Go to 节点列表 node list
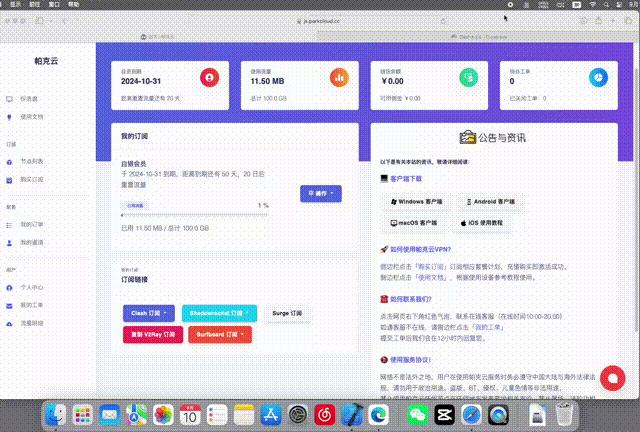640x432 pixels. click(x=31, y=161)
